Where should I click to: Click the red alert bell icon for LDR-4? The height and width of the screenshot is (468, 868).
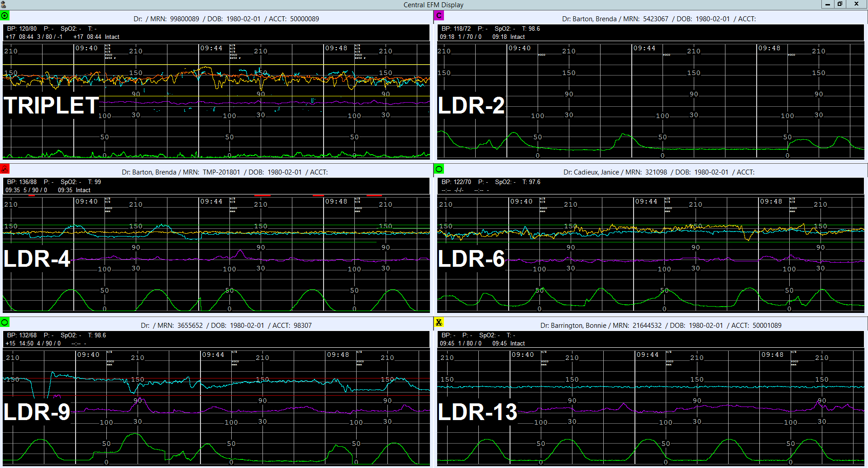[x=5, y=169]
